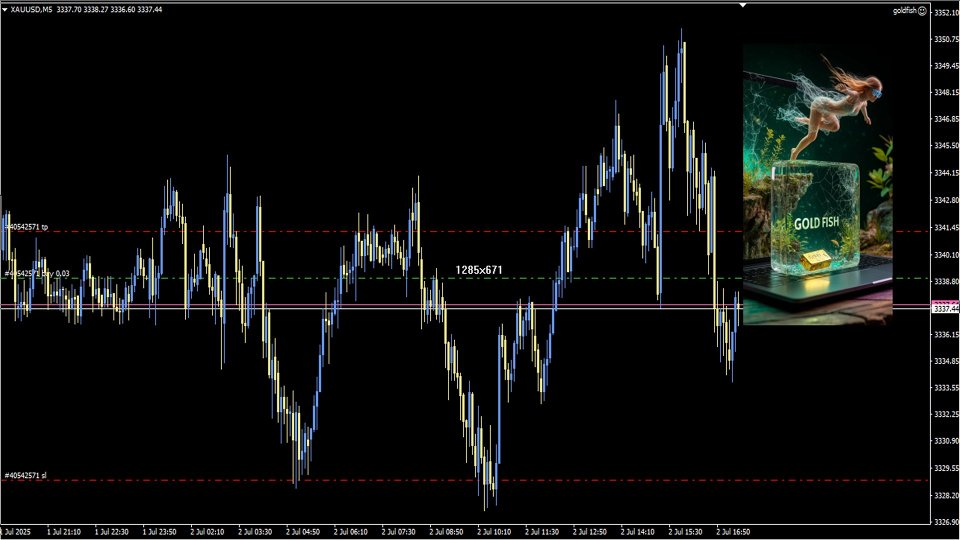The height and width of the screenshot is (540, 960).
Task: Click the 3330.90 price axis label
Action: click(946, 441)
